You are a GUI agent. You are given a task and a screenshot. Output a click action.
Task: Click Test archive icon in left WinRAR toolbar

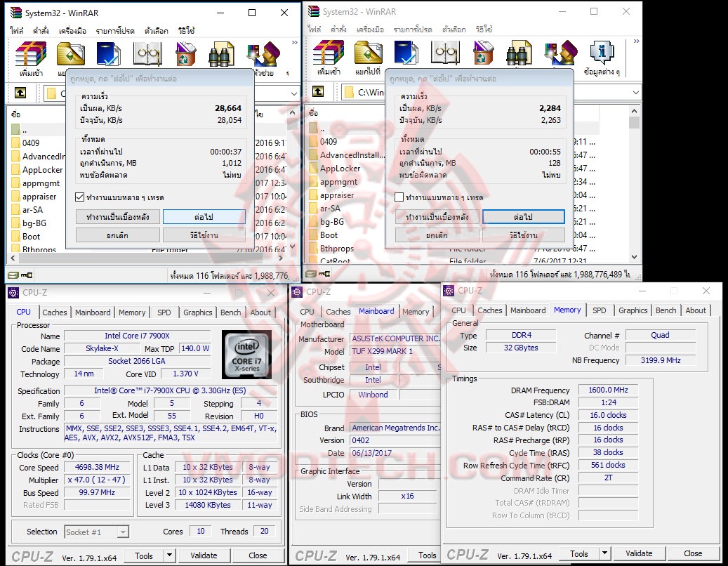(109, 54)
